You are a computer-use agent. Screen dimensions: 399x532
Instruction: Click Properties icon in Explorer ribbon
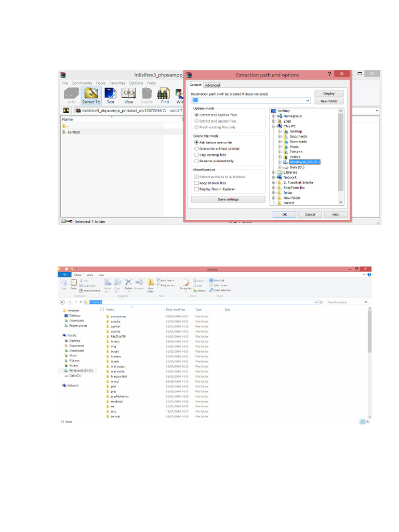point(185,284)
